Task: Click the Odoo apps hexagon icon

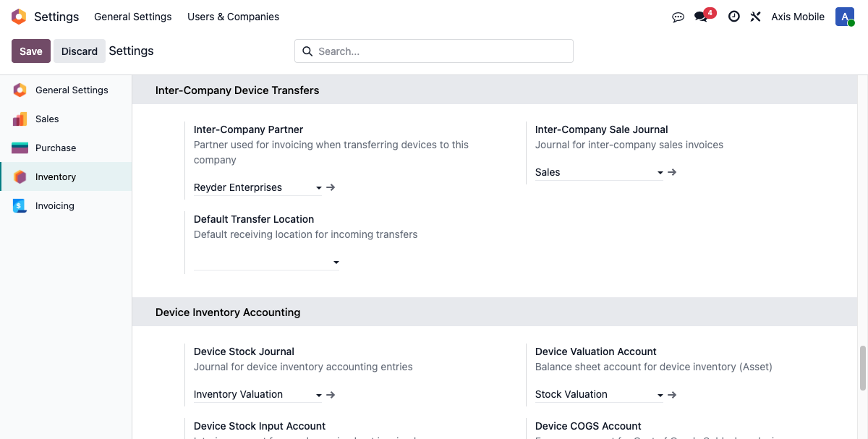Action: click(18, 16)
